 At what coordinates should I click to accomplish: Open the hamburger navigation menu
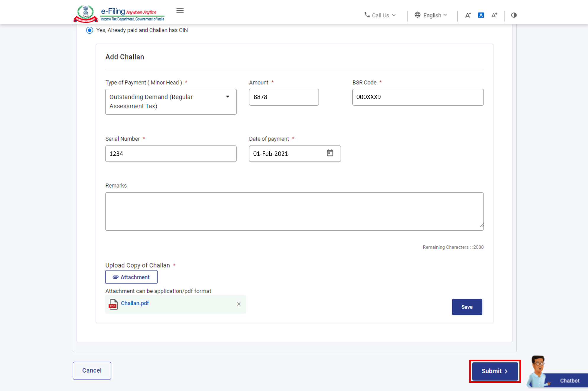click(180, 11)
